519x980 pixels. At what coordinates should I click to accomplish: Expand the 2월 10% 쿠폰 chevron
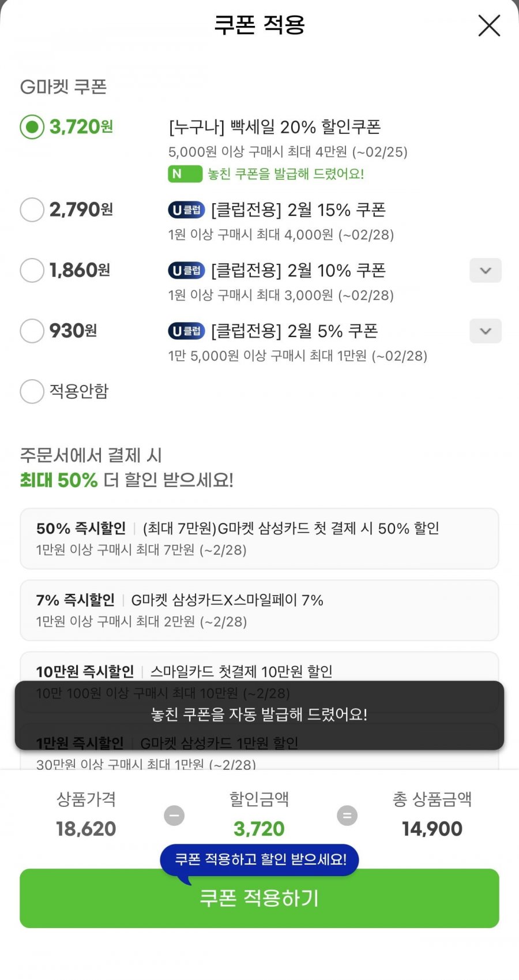(485, 271)
